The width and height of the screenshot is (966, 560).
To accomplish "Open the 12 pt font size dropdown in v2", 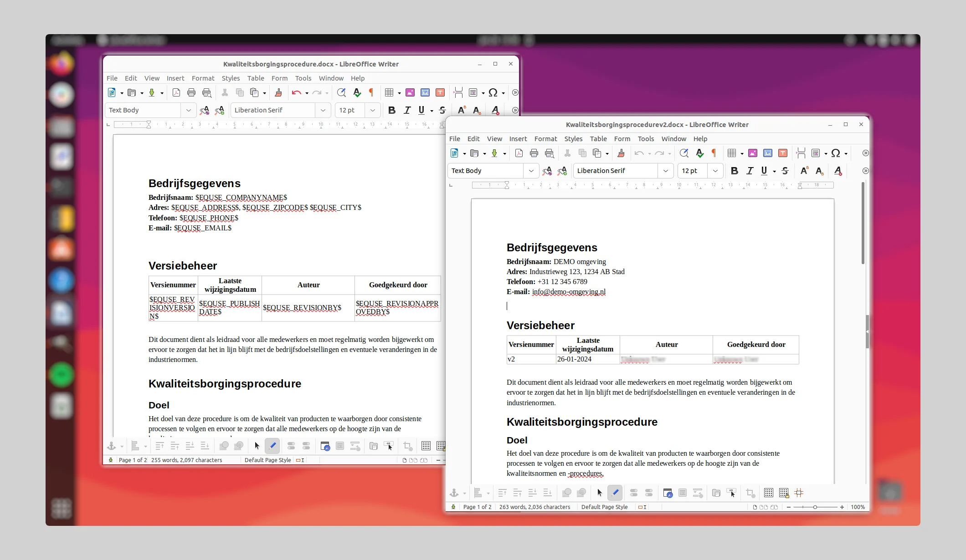I will point(715,171).
